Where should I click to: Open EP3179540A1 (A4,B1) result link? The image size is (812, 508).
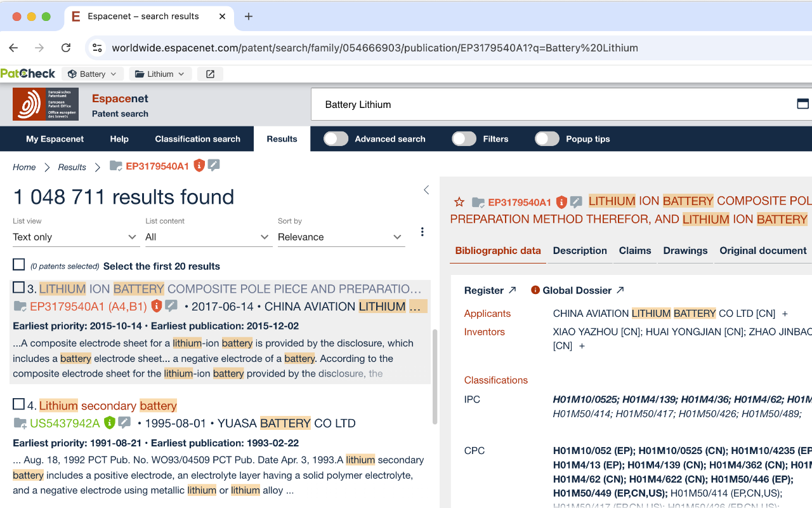(88, 307)
